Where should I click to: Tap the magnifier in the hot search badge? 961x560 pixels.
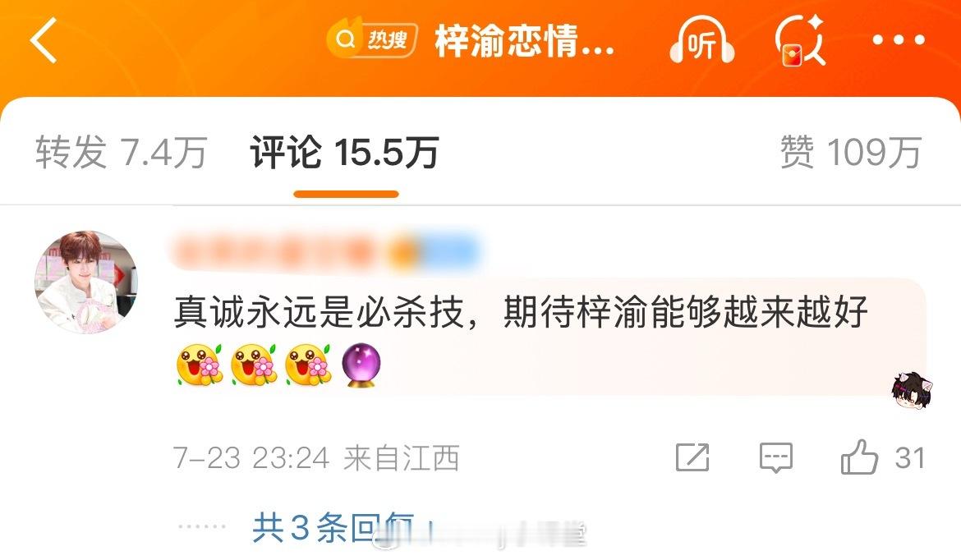pos(346,40)
